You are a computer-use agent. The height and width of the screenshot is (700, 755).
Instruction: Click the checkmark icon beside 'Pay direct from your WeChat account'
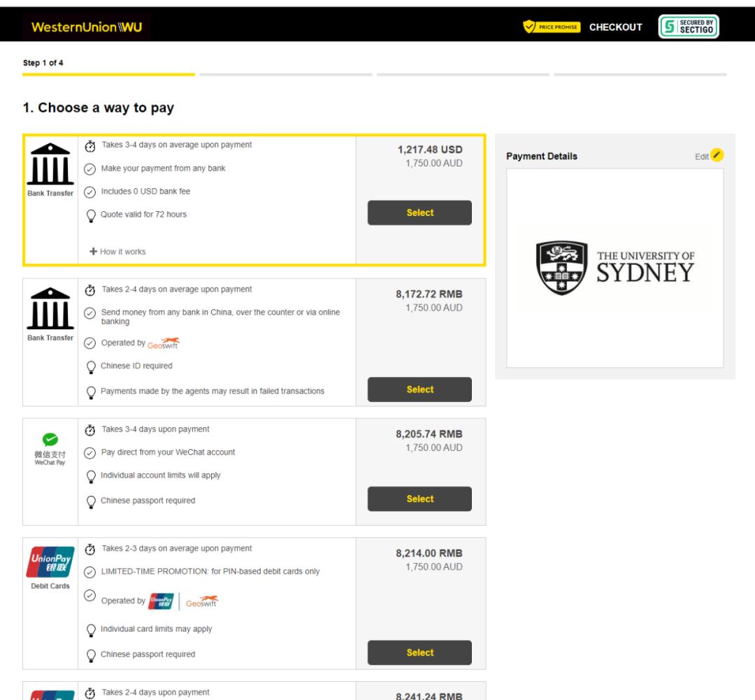coord(90,453)
